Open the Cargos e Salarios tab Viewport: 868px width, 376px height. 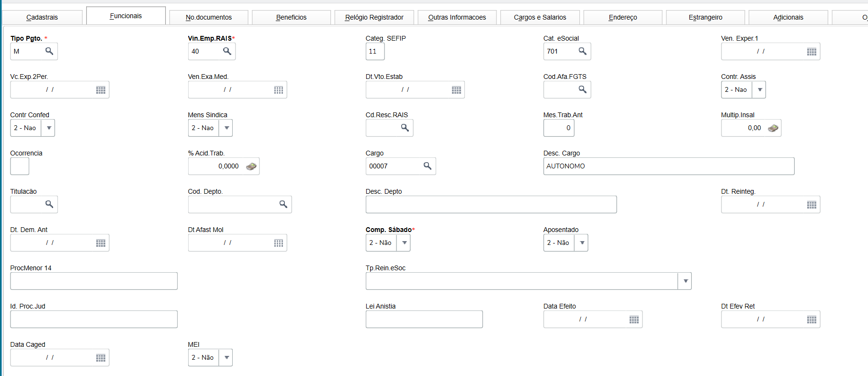(x=540, y=17)
